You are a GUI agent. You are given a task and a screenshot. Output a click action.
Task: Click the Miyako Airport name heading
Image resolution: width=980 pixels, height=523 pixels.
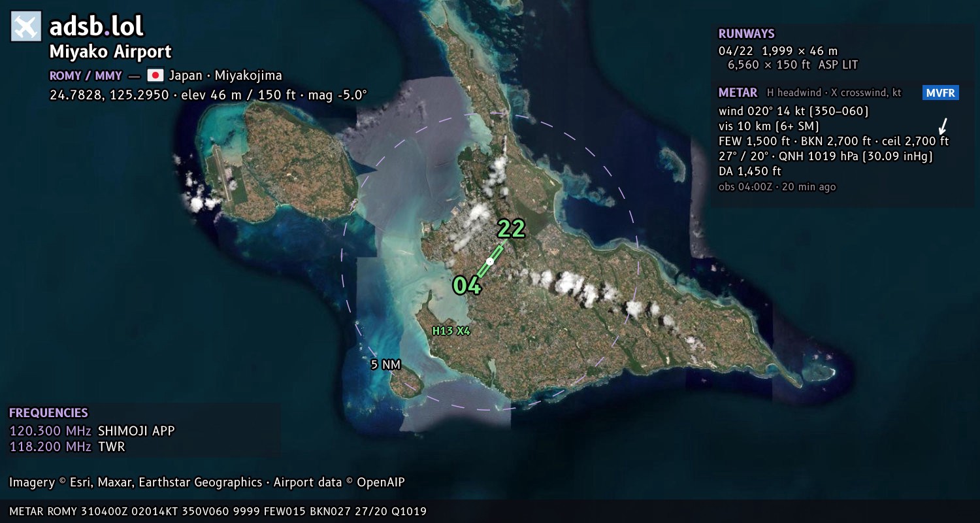(110, 52)
